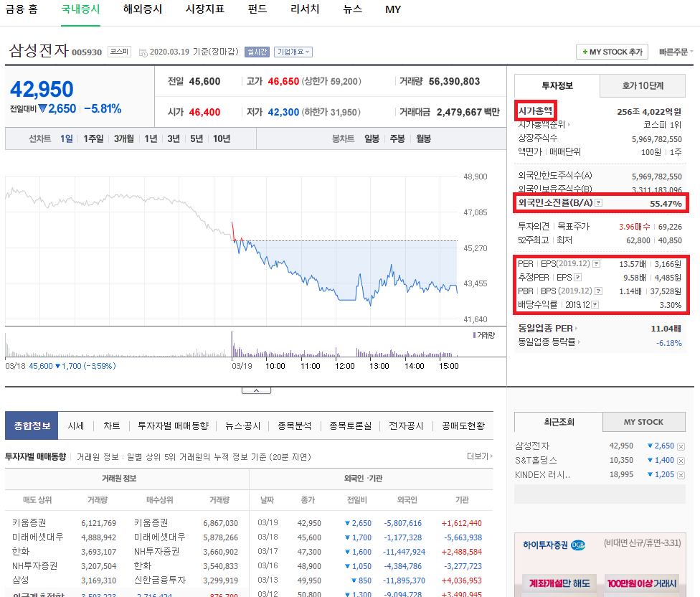This screenshot has width=700, height=597.
Task: Select 3년 line chart range
Action: click(x=174, y=139)
